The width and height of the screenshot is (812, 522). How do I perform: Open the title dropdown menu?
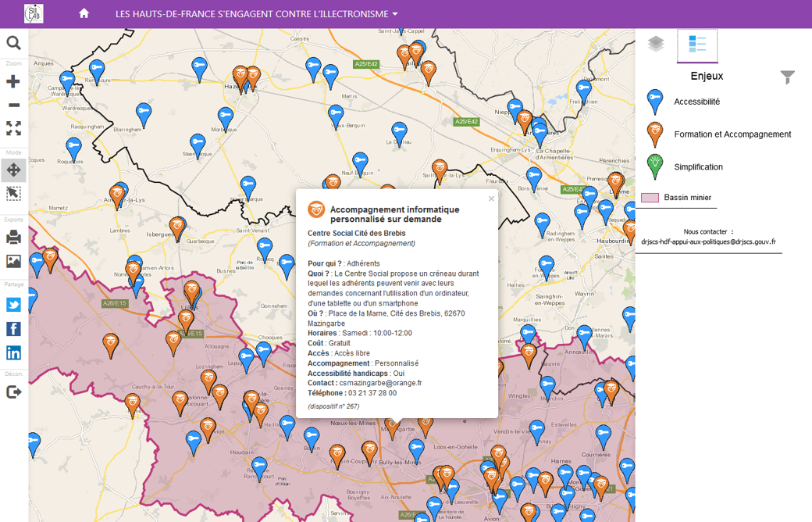coord(256,14)
